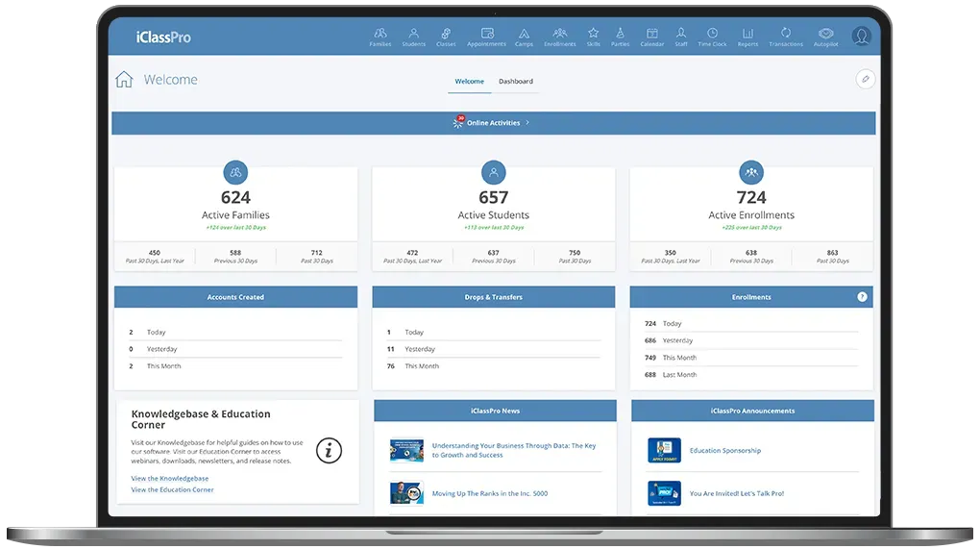Open the Time Clock

click(712, 37)
